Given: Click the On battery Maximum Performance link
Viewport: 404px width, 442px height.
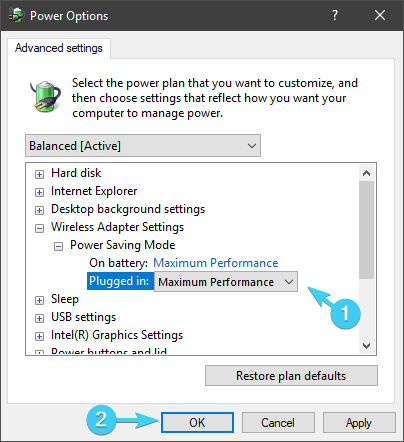Looking at the screenshot, I should 216,263.
